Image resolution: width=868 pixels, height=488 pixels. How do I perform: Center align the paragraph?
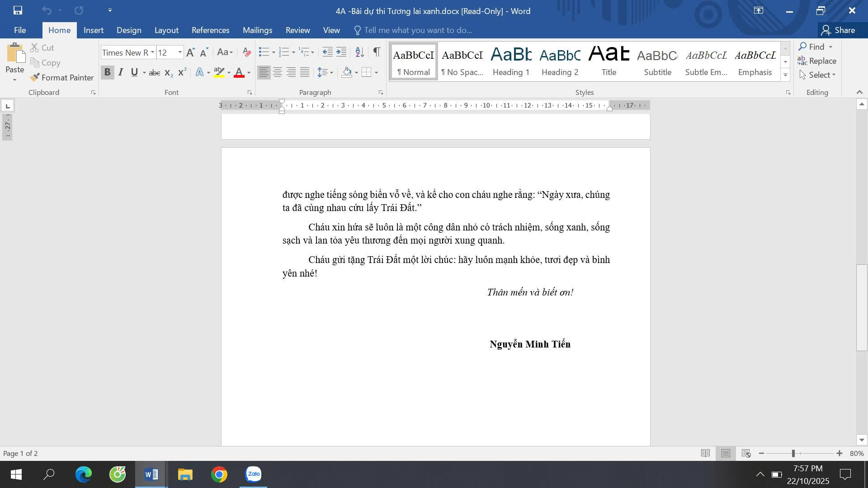pyautogui.click(x=278, y=72)
